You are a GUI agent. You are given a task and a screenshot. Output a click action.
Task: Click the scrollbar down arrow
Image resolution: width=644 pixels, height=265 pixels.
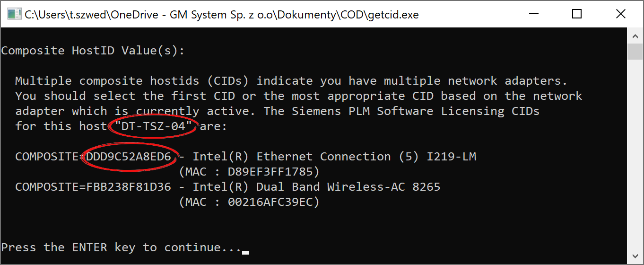(x=635, y=256)
